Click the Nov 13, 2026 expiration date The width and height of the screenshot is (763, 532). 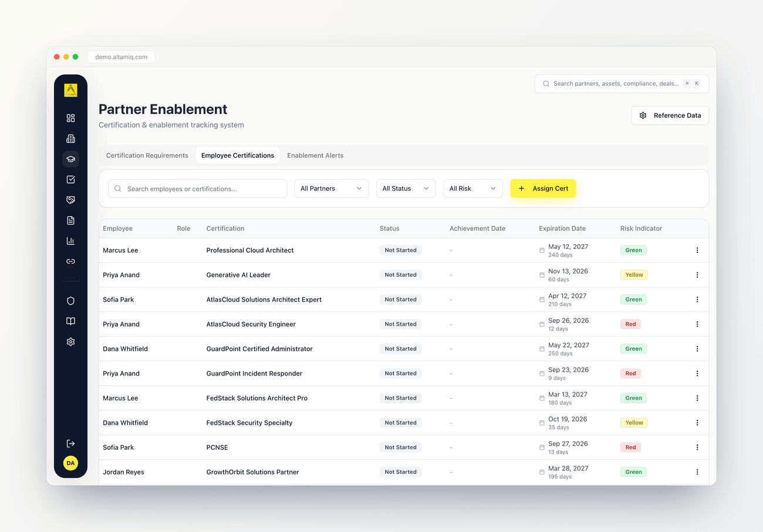(568, 272)
